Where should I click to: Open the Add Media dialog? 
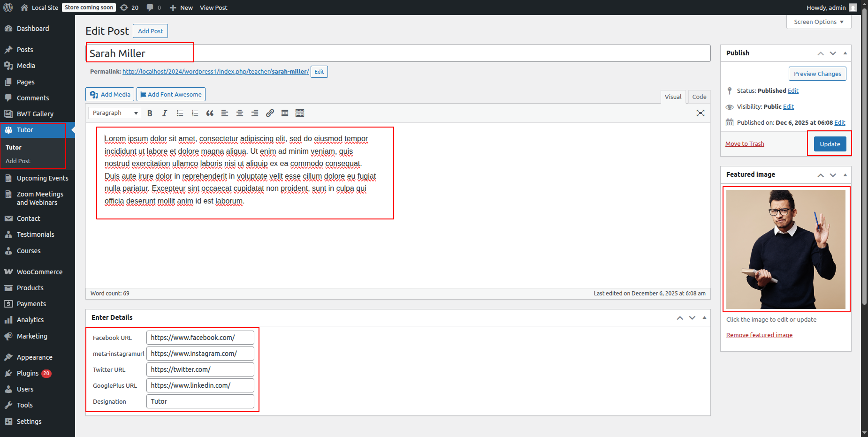click(x=110, y=94)
